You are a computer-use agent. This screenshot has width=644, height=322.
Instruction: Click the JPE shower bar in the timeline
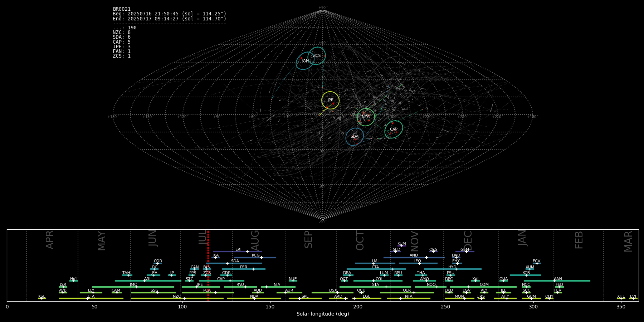201,287
